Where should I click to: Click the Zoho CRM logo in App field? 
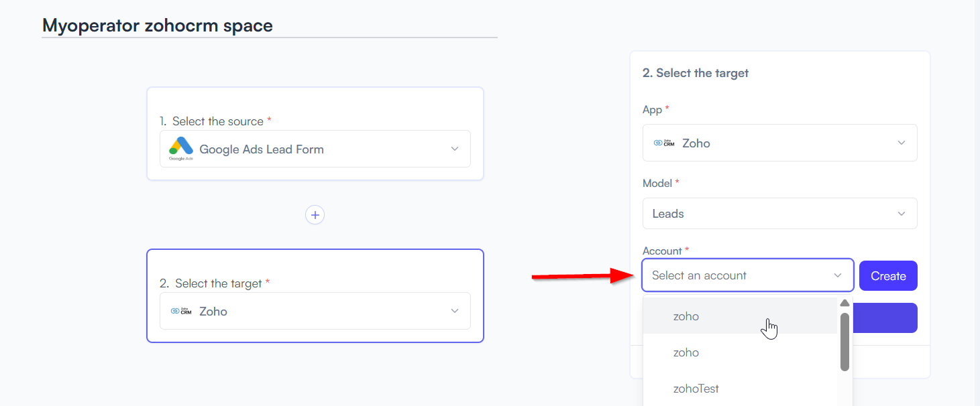664,143
